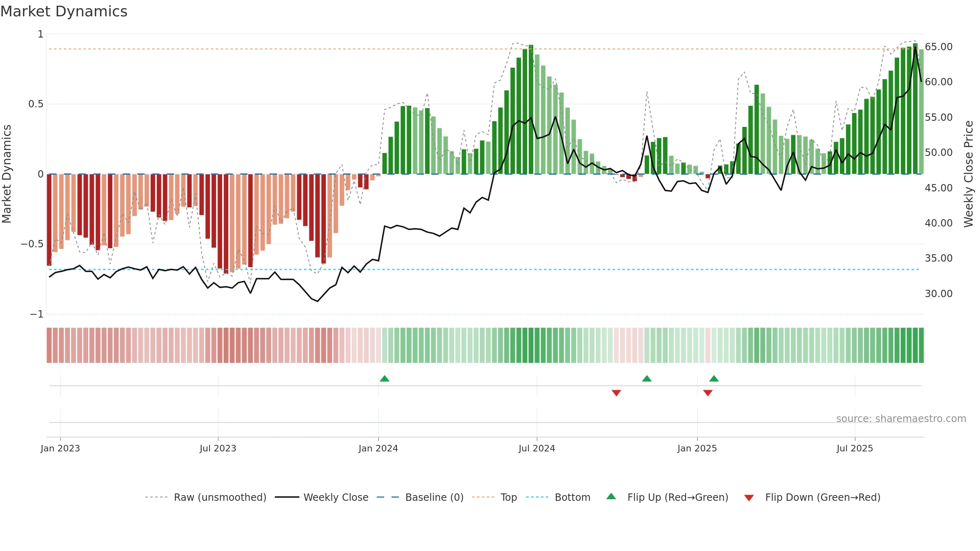
Task: Toggle the Baseline (0) legend entry
Action: [x=420, y=497]
